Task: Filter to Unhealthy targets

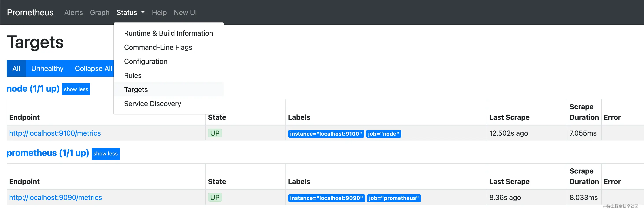Action: (47, 68)
